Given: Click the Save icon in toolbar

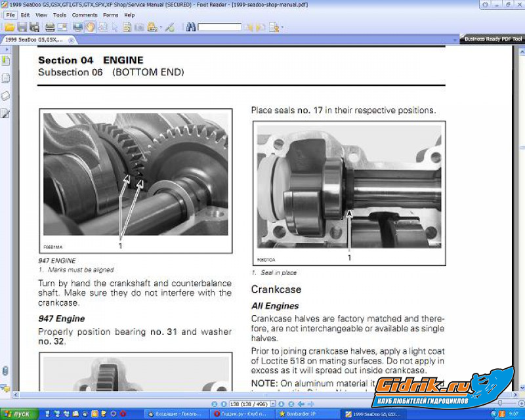Looking at the screenshot, I should [x=22, y=27].
